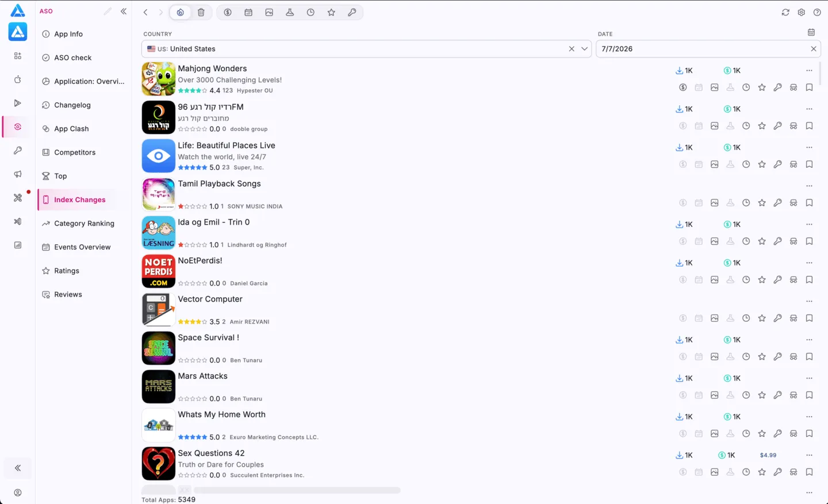Toggle the star favorite for Ida og Emil
Screen dimensions: 828x504
click(762, 241)
